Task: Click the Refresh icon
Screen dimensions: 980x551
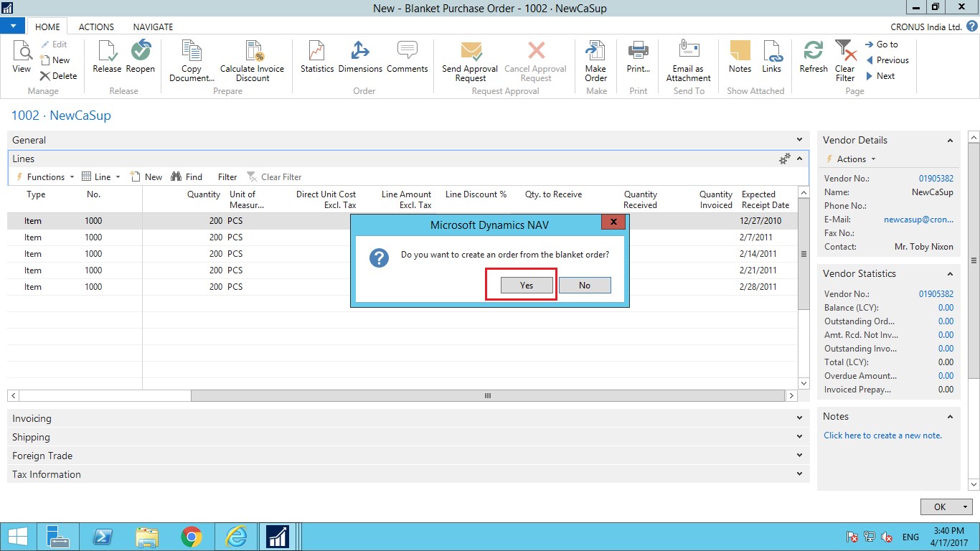Action: 814,57
